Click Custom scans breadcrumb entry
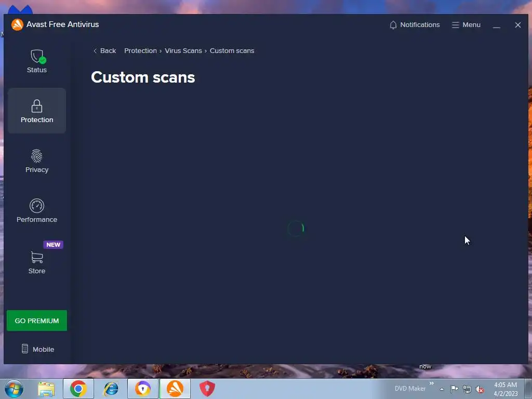The image size is (532, 399). coord(232,50)
